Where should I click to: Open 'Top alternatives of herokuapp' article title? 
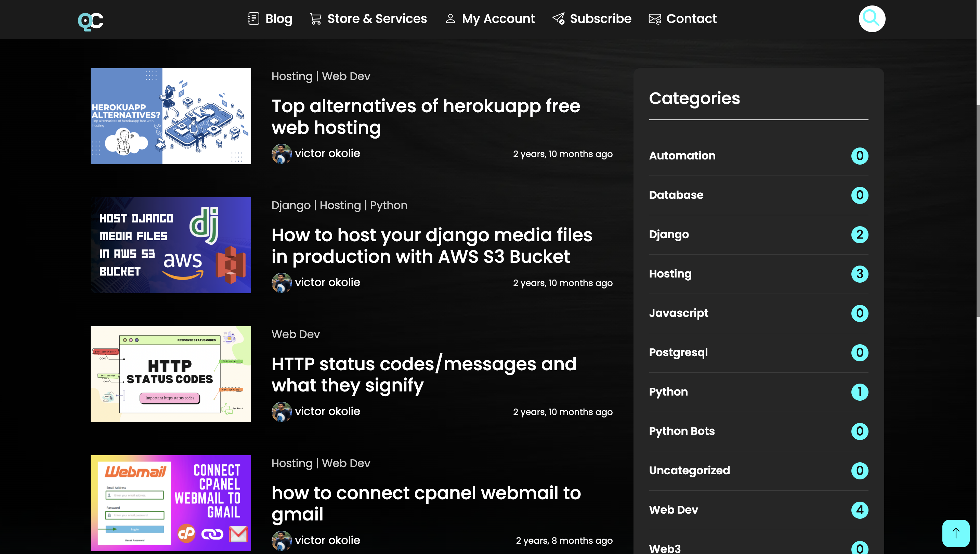[425, 116]
